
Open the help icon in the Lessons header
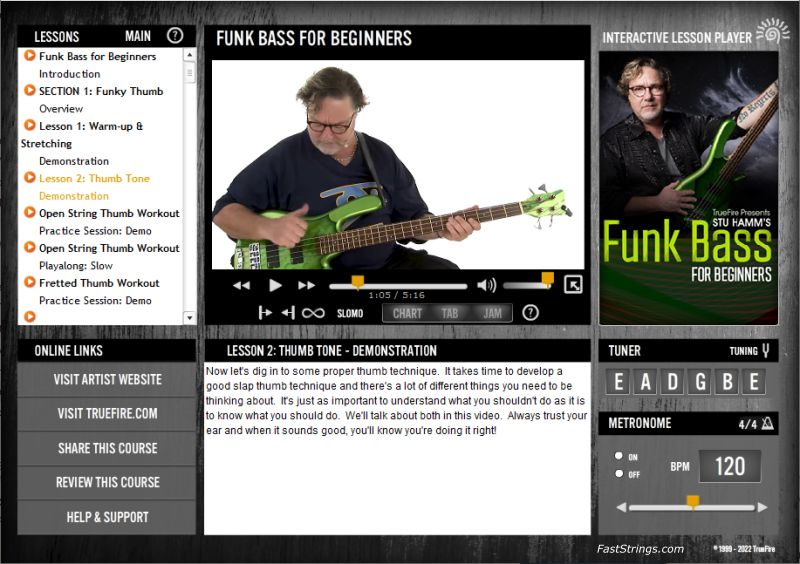pos(174,36)
